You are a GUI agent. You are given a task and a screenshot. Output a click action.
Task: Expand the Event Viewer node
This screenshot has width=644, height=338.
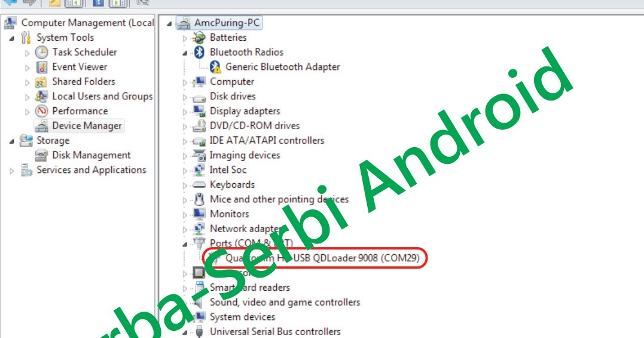[x=27, y=68]
